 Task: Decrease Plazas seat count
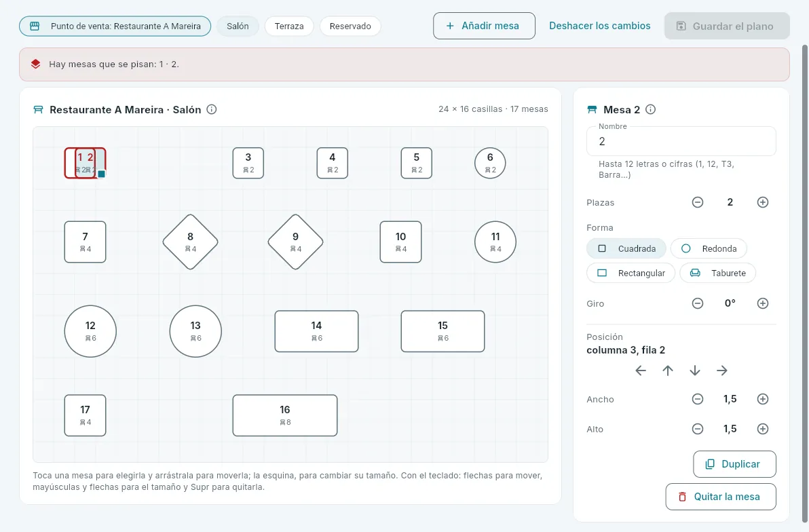point(698,202)
